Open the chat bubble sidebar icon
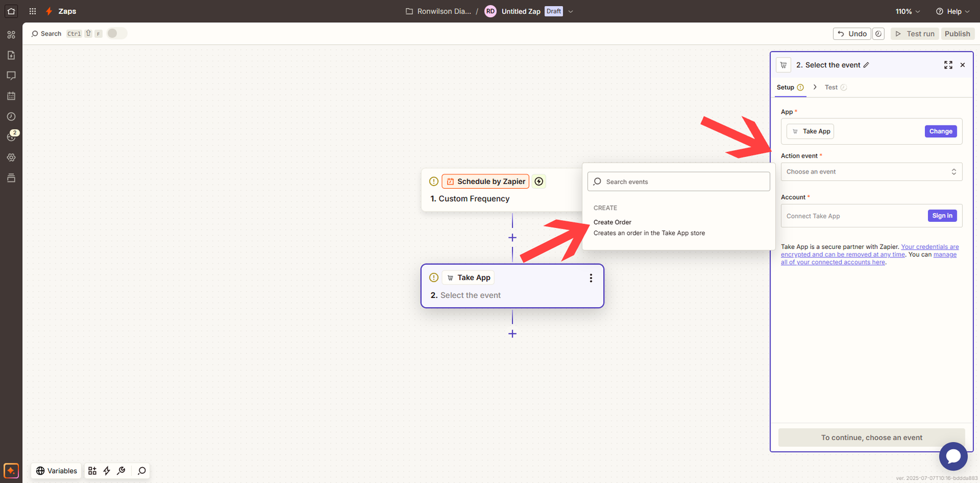 11,75
